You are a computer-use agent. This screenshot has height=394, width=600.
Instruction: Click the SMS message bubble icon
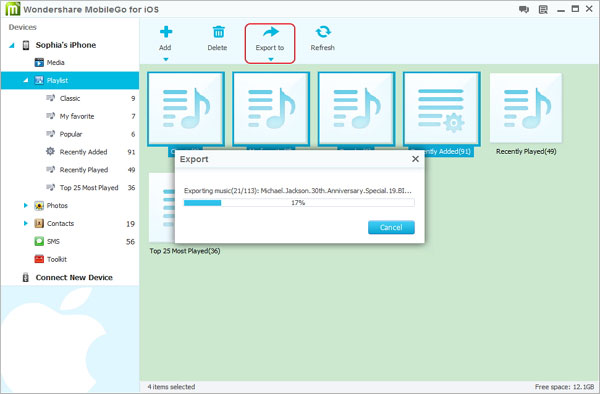pyautogui.click(x=39, y=241)
